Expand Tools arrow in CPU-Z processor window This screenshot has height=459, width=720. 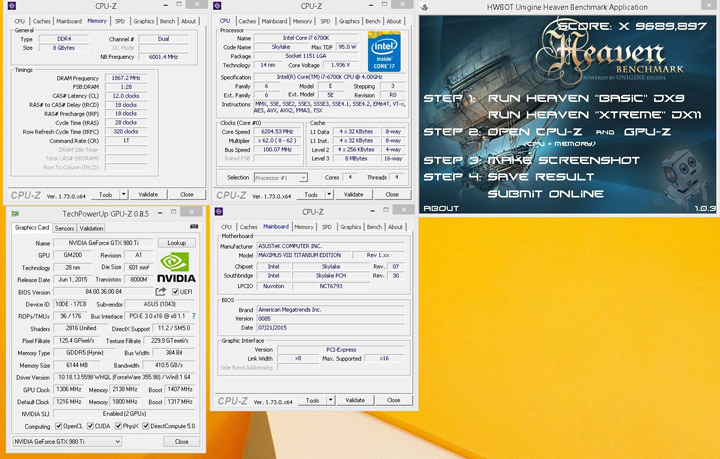(x=329, y=195)
